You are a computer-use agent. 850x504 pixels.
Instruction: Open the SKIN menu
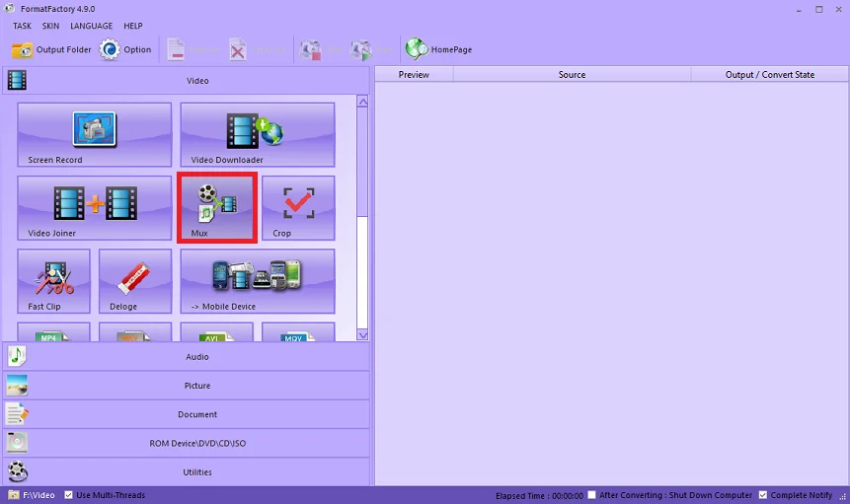(50, 26)
